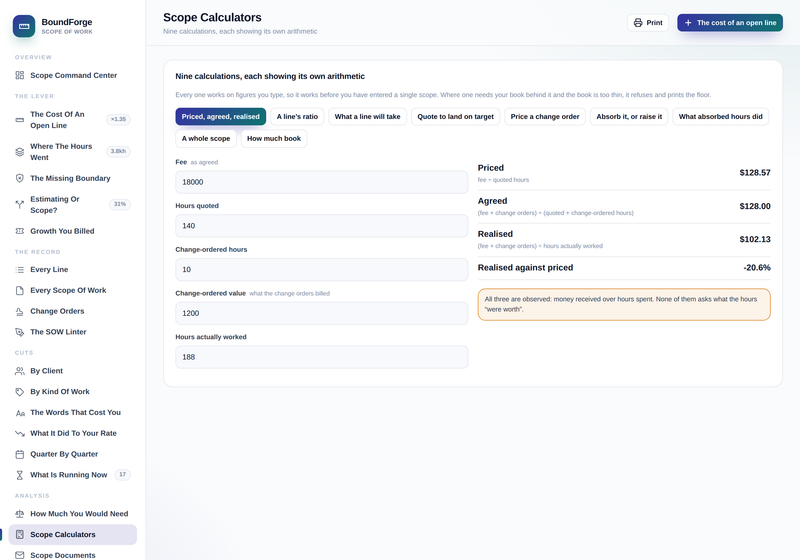Click the Priced value $128.57

pos(755,173)
